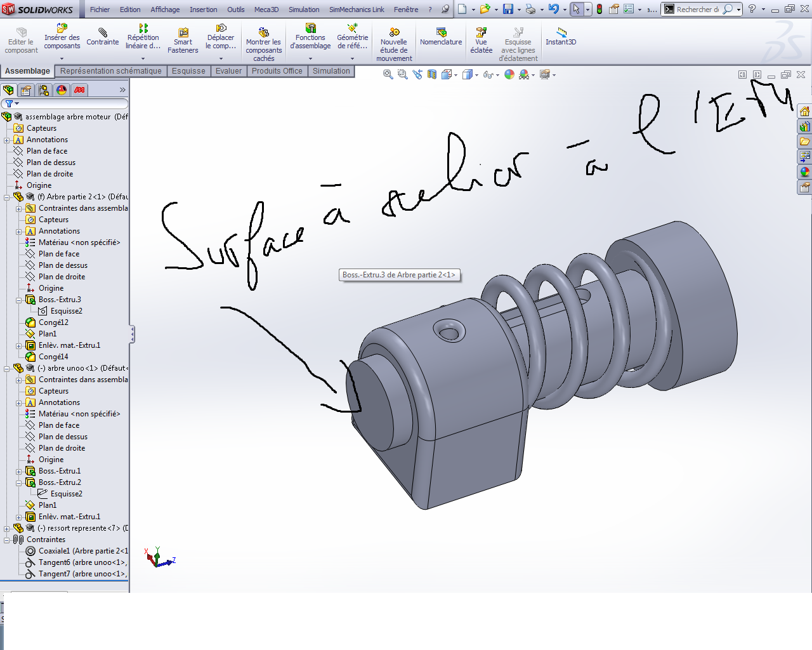Screen dimensions: 812x650
Task: Open the SolidWorks Resources home tab
Action: [x=805, y=111]
